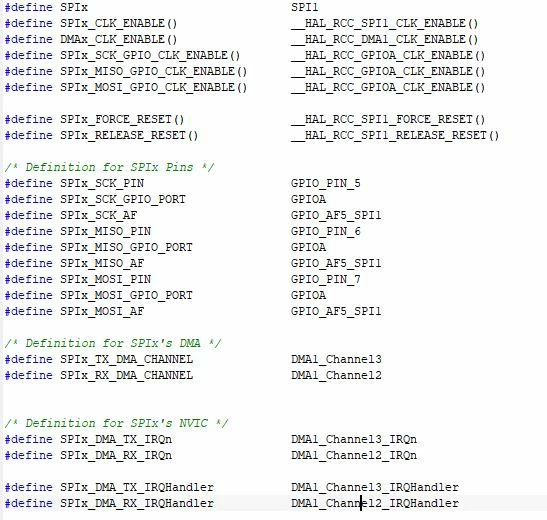Image resolution: width=547 pixels, height=520 pixels.
Task: Click the SPIx_RX_DMA_CHANNEL macro name
Action: pos(126,376)
